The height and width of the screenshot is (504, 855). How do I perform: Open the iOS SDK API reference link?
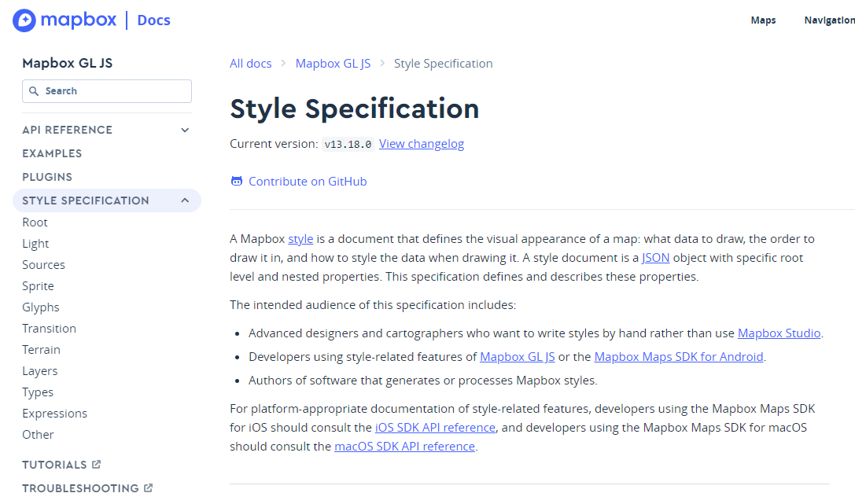tap(435, 428)
